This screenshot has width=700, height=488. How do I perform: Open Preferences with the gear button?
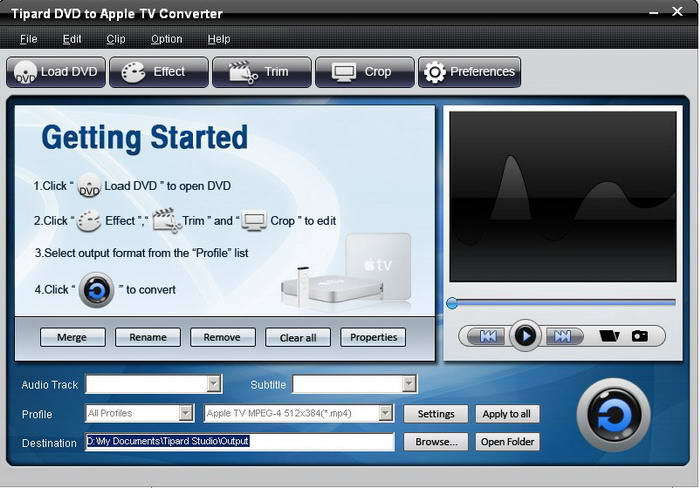click(469, 72)
